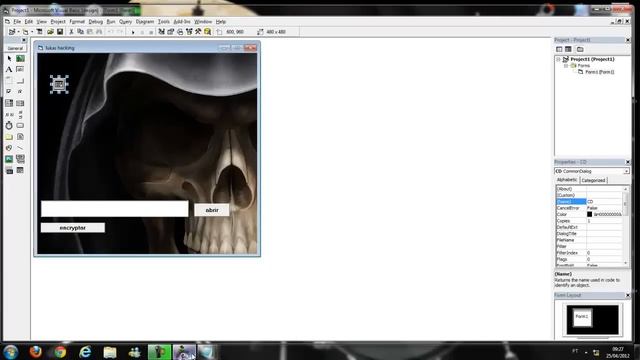The width and height of the screenshot is (640, 360).
Task: Click the Open Project folder icon
Action: [x=50, y=32]
